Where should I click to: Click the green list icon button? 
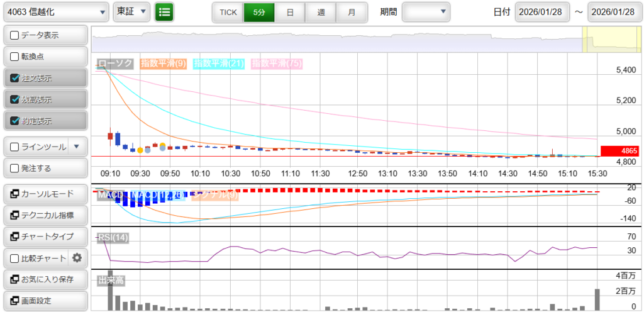pos(164,12)
